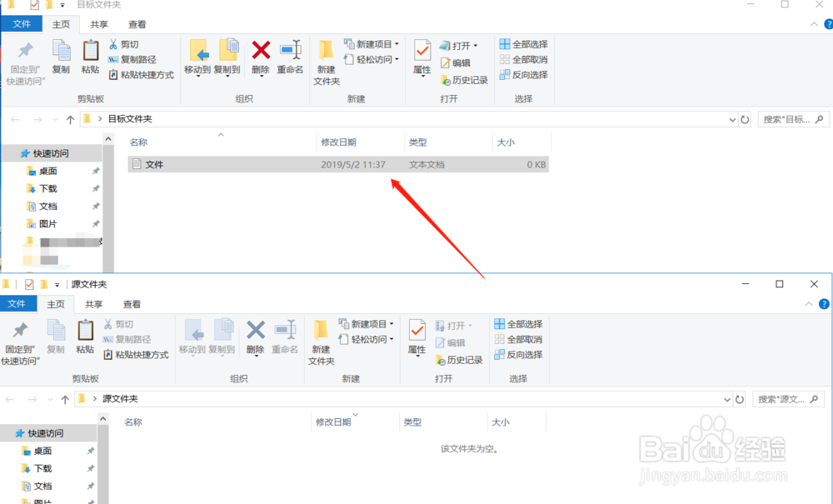The width and height of the screenshot is (833, 504).
Task: Expand 打开 dropdown in 目标文件夹 window
Action: coord(476,46)
